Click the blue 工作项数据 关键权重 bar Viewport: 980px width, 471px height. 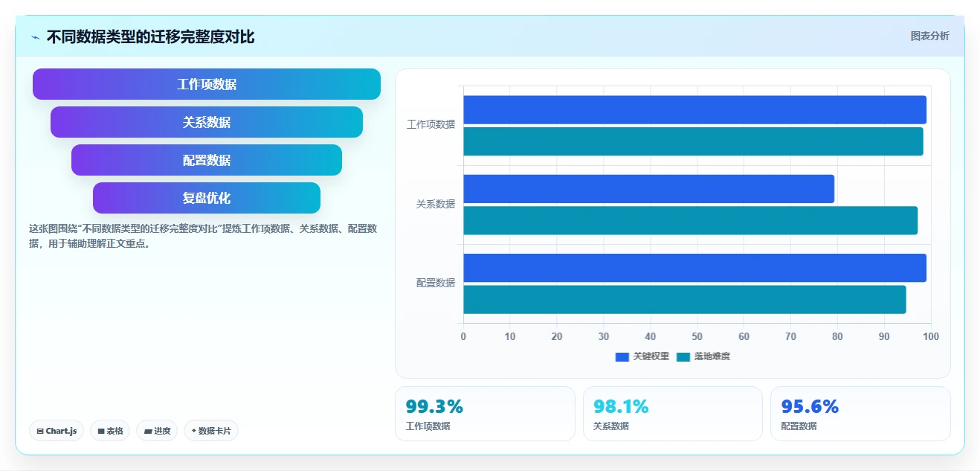695,109
